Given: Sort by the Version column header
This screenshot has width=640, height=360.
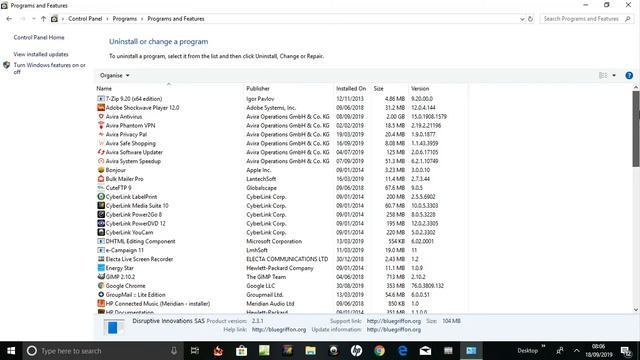Looking at the screenshot, I should [x=420, y=89].
